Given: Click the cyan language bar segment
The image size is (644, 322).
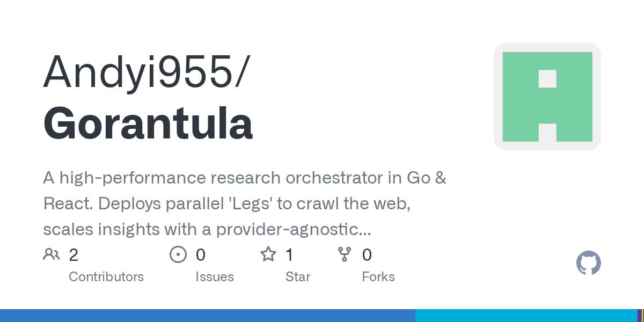Looking at the screenshot, I should click(525, 316).
